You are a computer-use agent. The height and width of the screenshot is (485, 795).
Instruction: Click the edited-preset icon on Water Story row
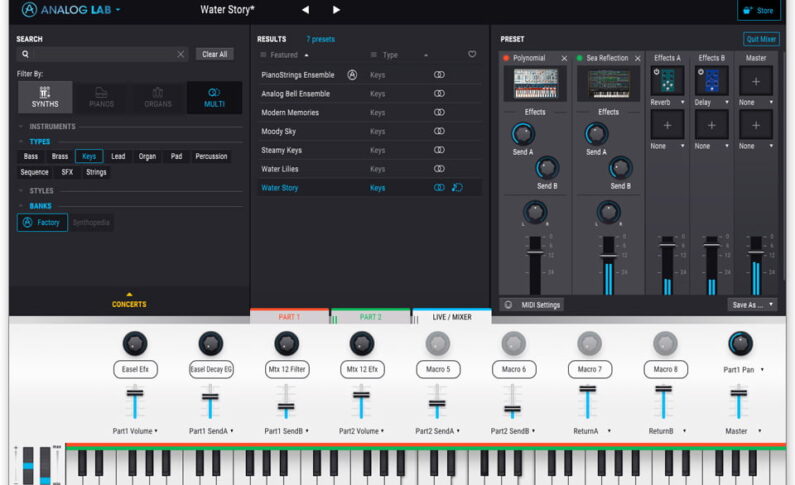457,188
